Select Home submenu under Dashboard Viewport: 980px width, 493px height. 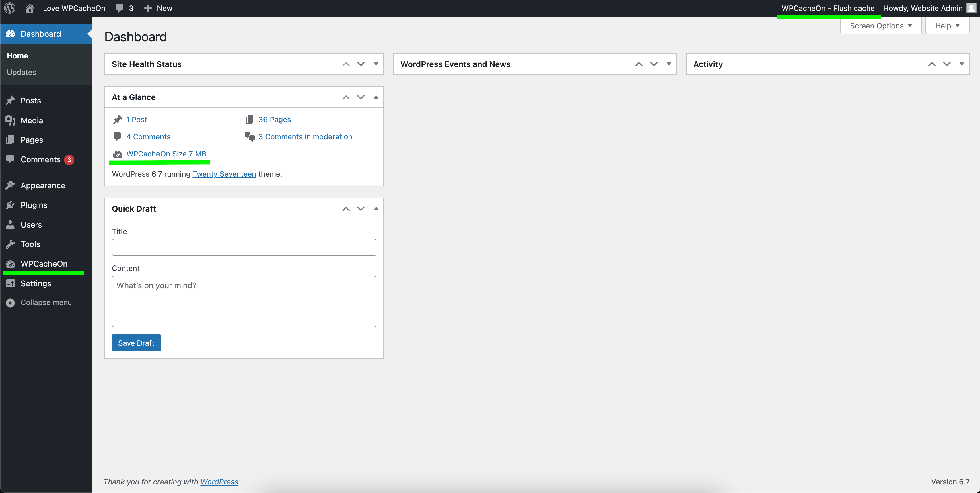point(17,56)
